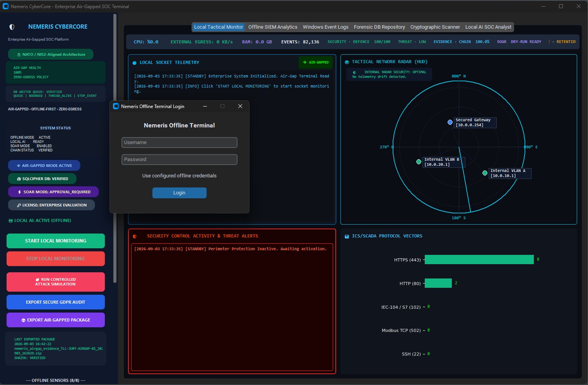Click STOP LOCAL MONITORING button
This screenshot has width=588, height=385.
point(56,259)
